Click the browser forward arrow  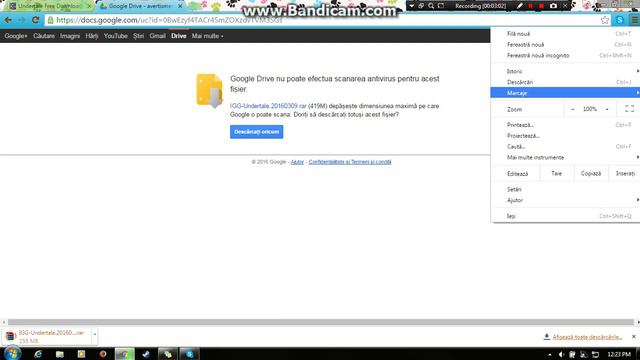(x=22, y=20)
